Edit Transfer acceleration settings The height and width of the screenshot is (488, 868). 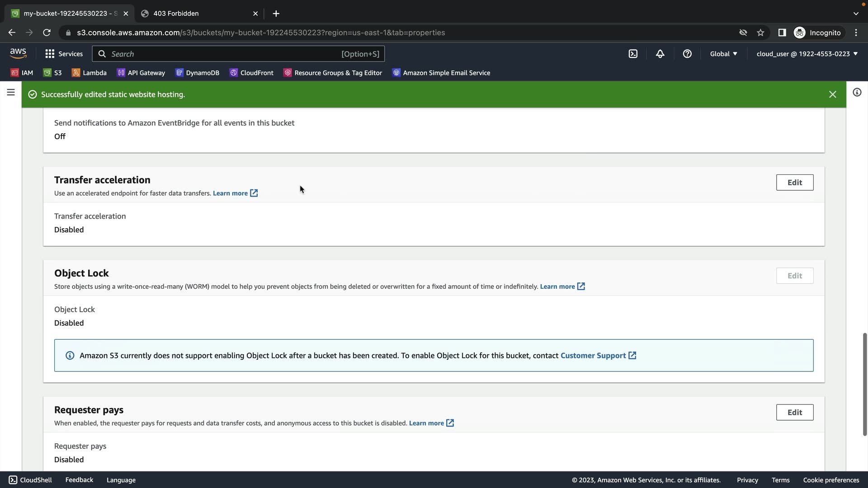point(794,183)
